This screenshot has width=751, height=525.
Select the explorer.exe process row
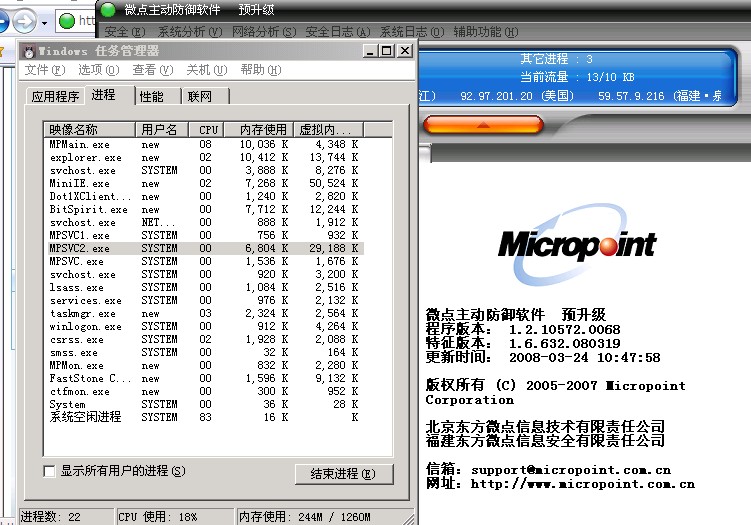[x=205, y=157]
